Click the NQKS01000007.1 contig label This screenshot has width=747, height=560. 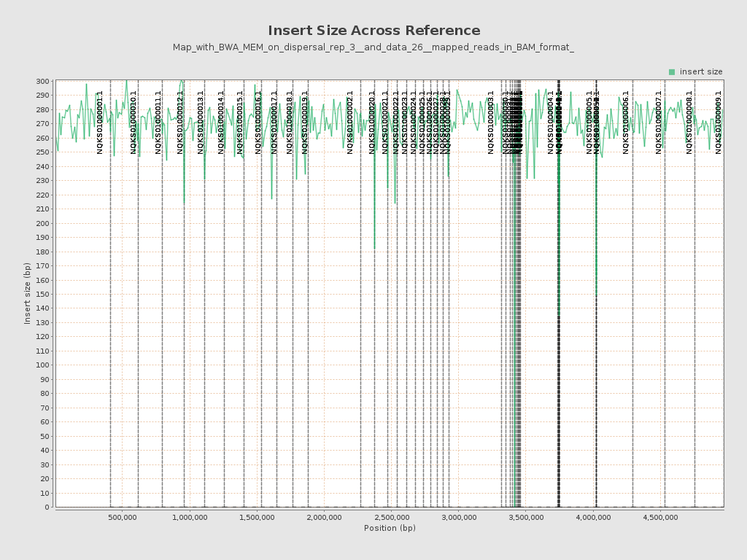click(x=659, y=122)
